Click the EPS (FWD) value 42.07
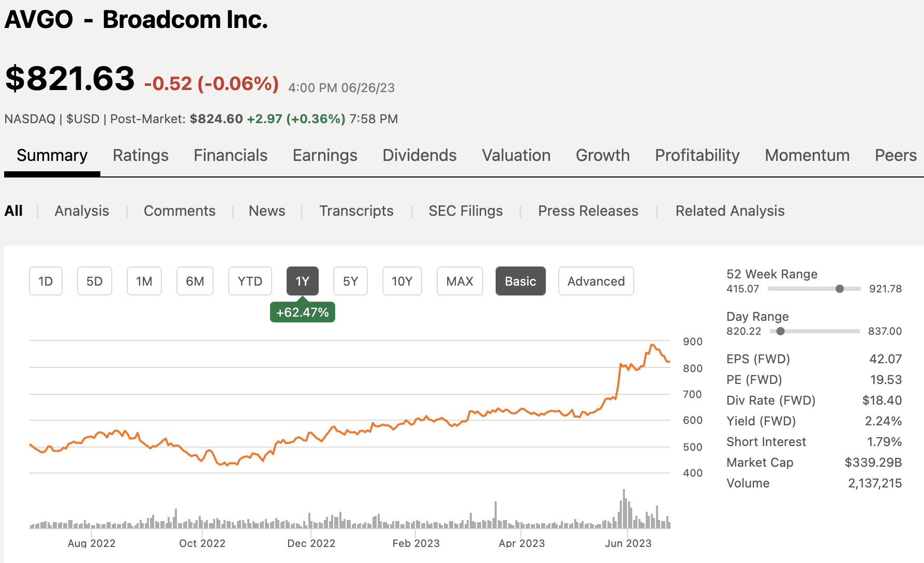 (x=886, y=359)
